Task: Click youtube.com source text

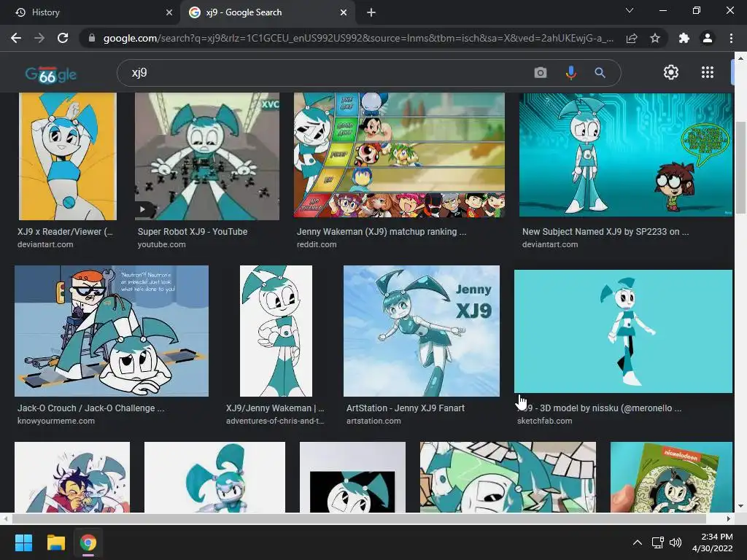Action: point(161,244)
